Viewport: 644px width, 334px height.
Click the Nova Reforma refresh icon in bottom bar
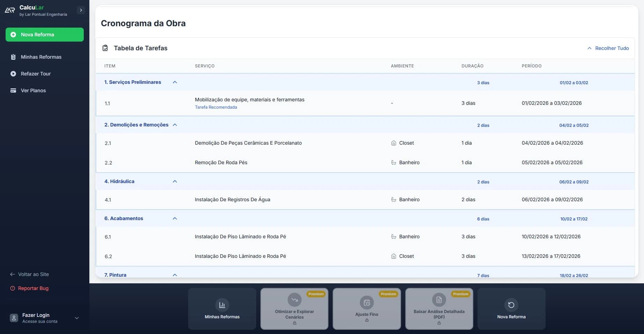pos(511,305)
